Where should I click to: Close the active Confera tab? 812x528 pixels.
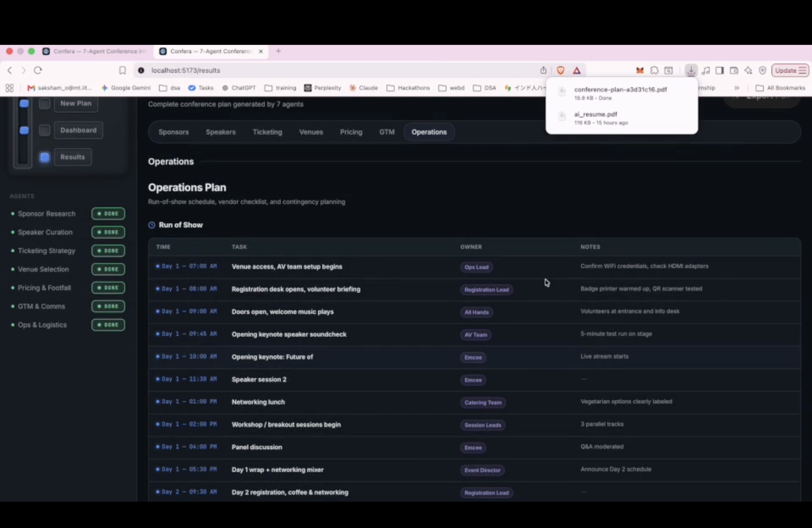pyautogui.click(x=261, y=51)
